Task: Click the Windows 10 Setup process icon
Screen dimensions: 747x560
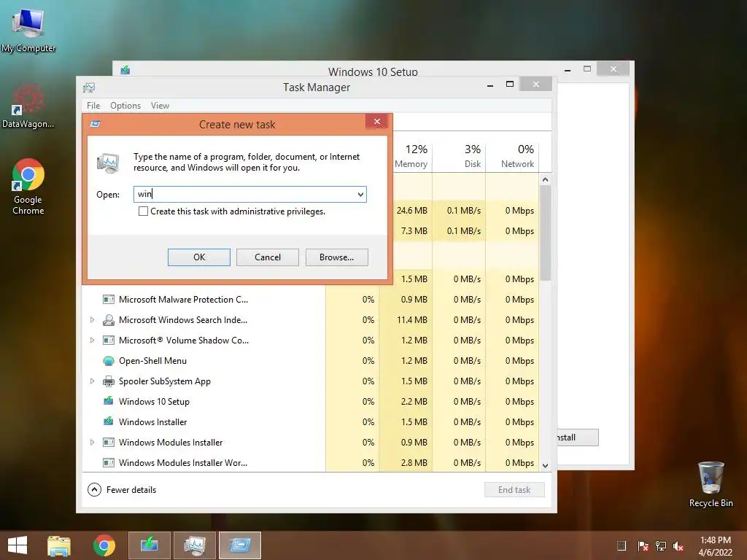Action: click(109, 402)
